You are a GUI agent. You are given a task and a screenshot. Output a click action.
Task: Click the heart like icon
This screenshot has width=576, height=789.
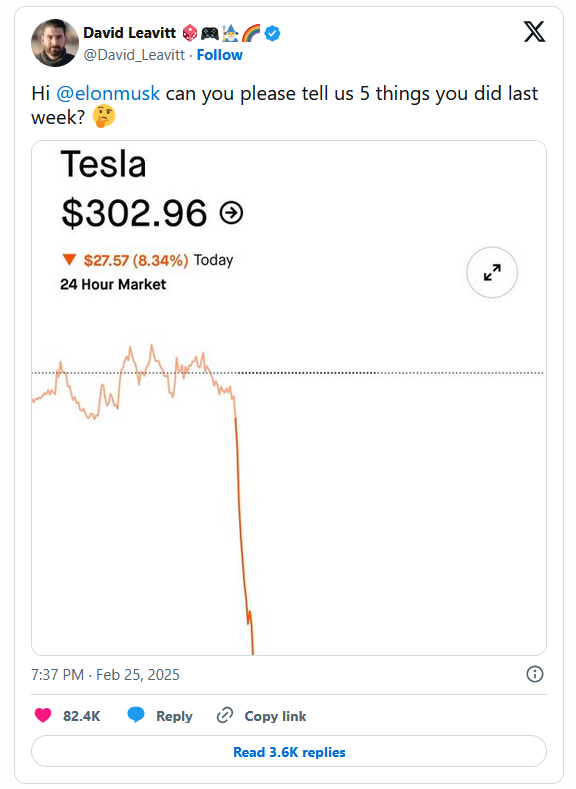[x=43, y=715]
